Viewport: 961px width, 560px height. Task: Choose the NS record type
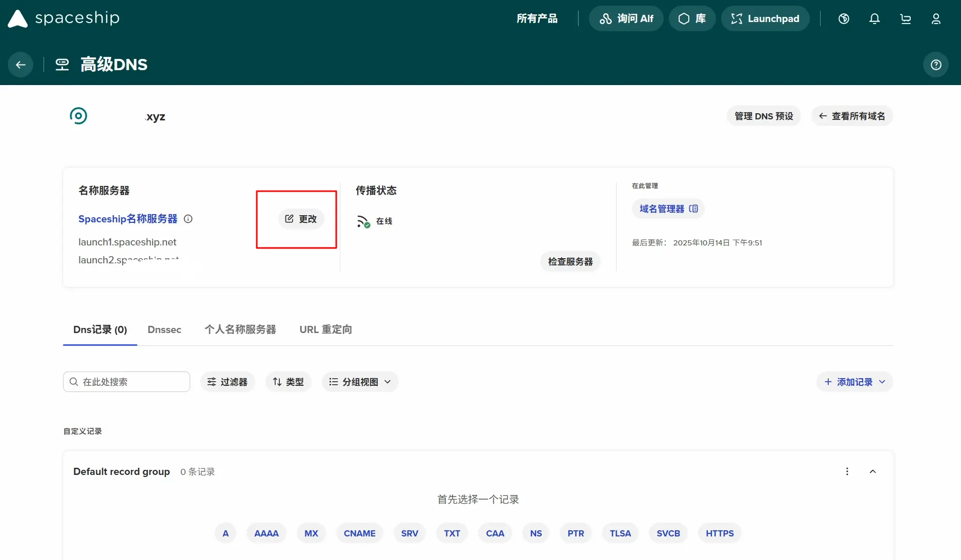point(536,533)
